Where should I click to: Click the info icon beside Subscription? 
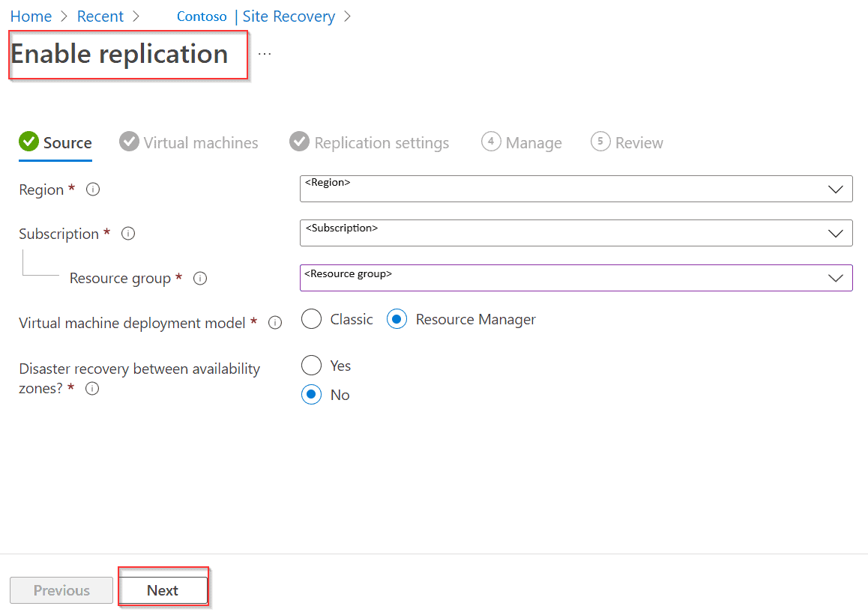click(x=127, y=233)
